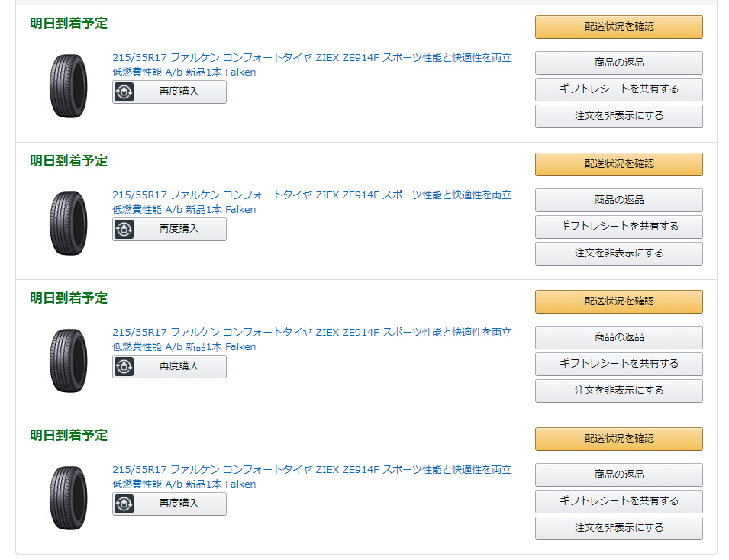
Task: Click the buy-again icon in the second order
Action: pos(124,229)
